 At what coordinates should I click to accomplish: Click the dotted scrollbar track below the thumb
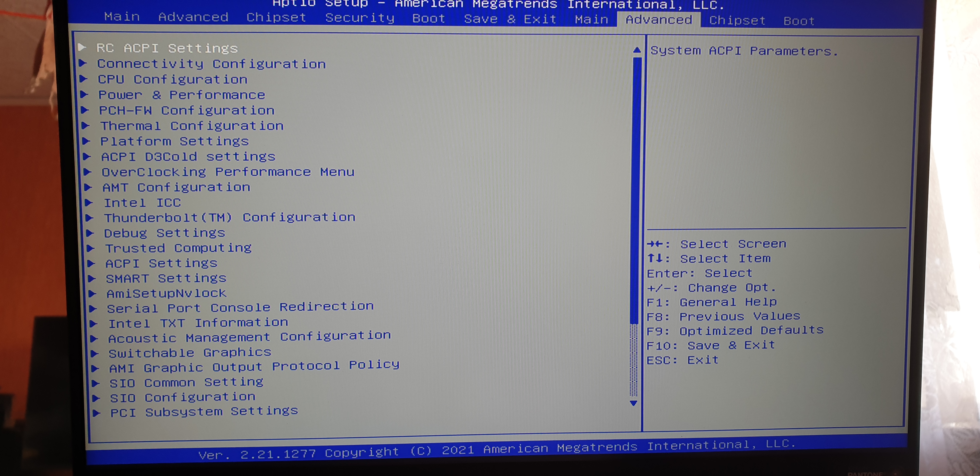633,360
